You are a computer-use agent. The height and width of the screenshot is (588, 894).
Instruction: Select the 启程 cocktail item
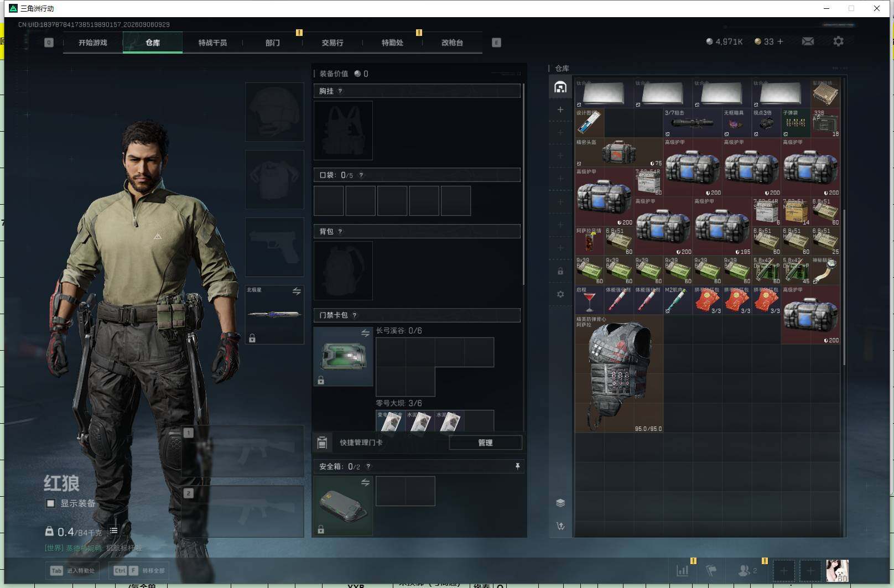pyautogui.click(x=589, y=300)
